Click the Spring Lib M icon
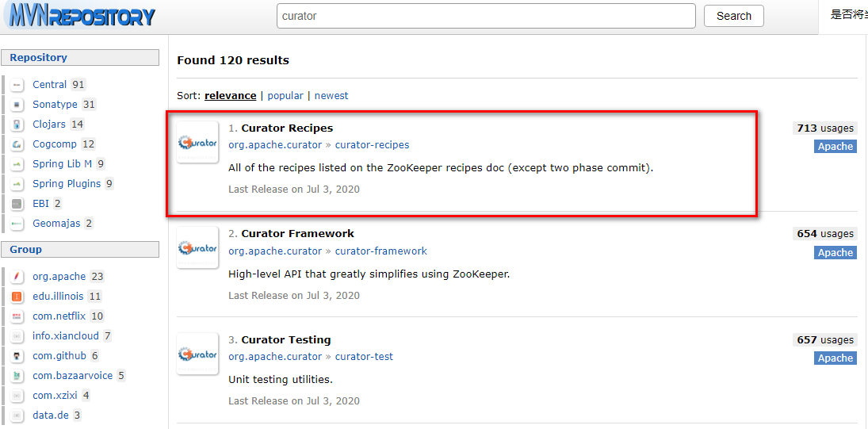This screenshot has height=429, width=868. [x=17, y=164]
